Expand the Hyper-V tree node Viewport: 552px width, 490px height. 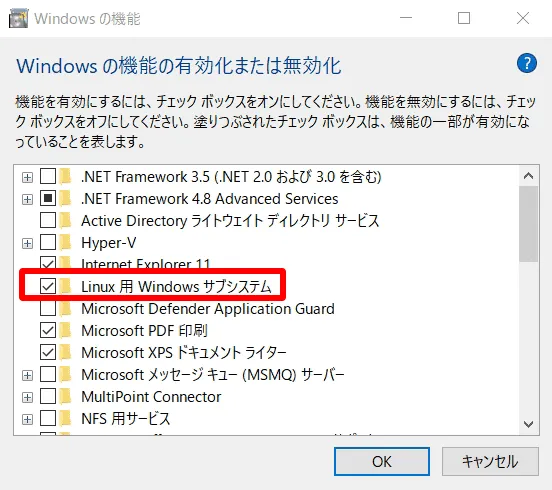[x=27, y=243]
